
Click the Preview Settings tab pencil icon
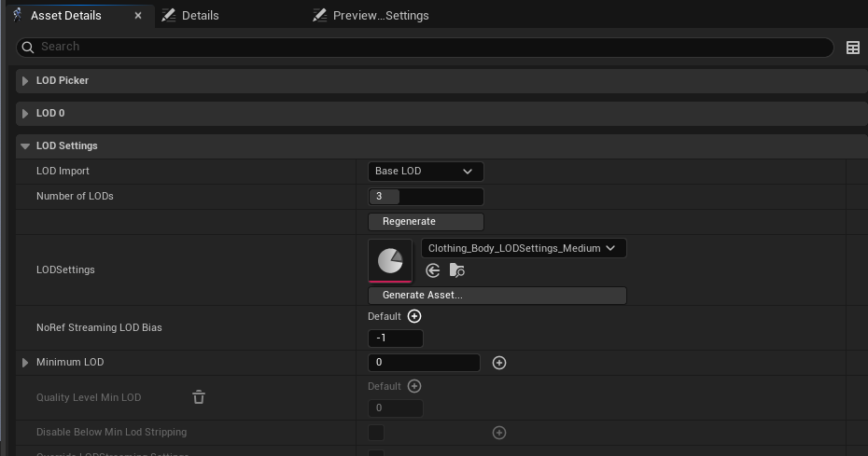(319, 16)
